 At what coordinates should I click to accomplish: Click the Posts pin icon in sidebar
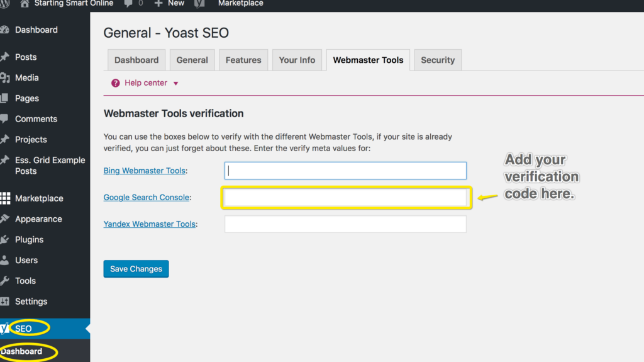4,57
